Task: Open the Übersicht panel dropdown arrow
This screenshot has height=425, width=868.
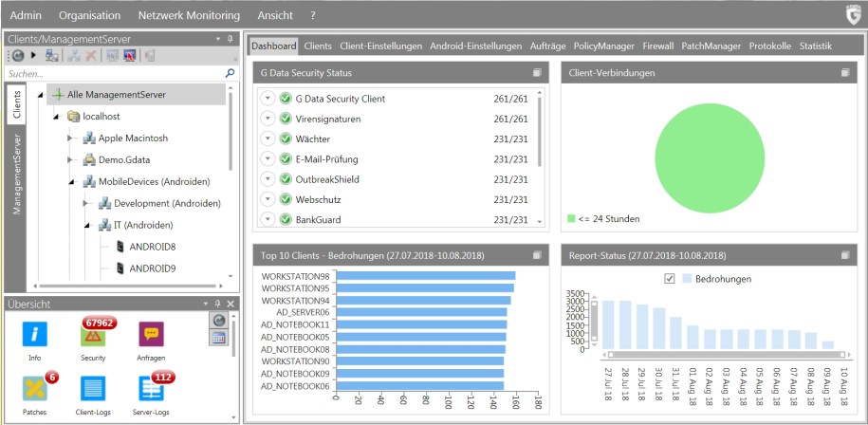Action: click(x=205, y=304)
